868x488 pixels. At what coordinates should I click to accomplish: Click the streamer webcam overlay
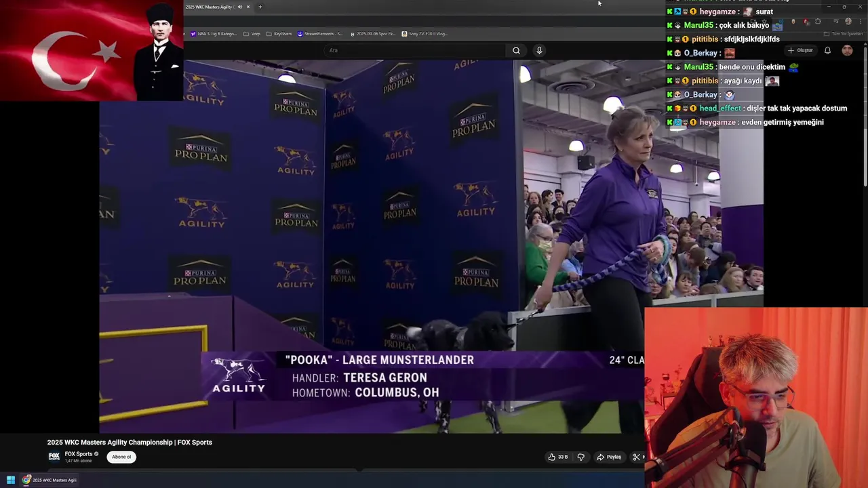756,398
